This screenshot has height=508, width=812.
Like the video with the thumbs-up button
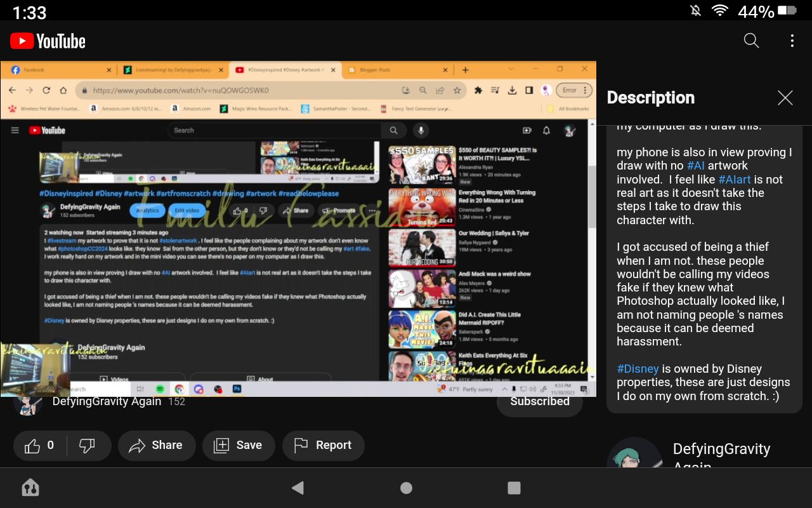(x=39, y=445)
